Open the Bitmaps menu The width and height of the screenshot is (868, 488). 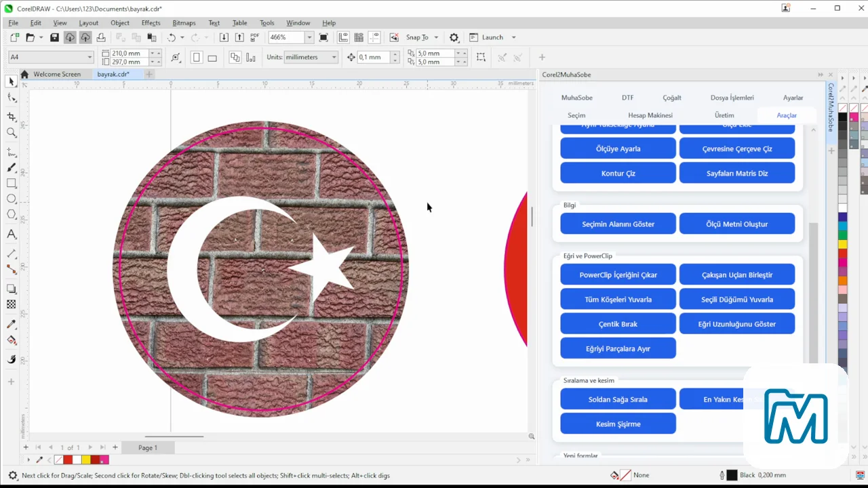click(184, 23)
